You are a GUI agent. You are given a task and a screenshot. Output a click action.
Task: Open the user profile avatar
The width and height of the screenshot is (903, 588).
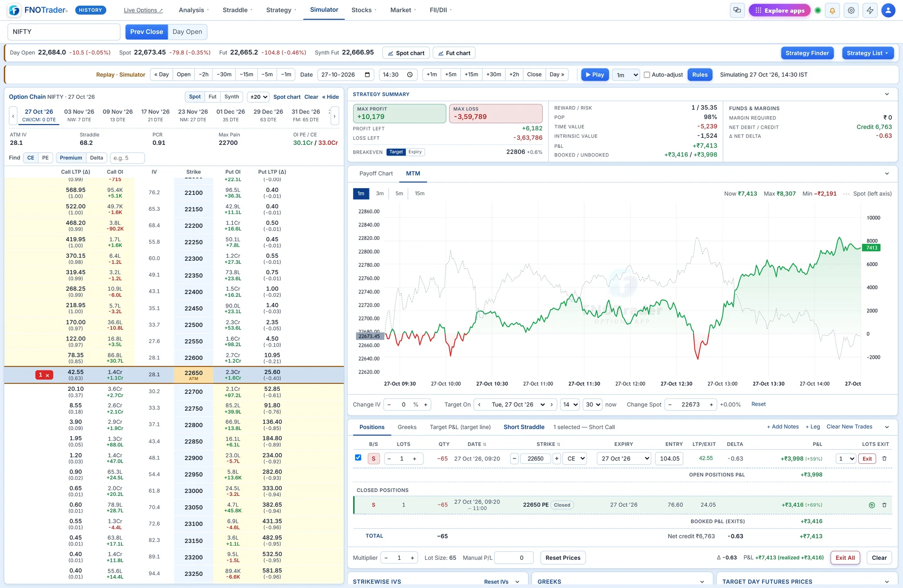tap(888, 10)
